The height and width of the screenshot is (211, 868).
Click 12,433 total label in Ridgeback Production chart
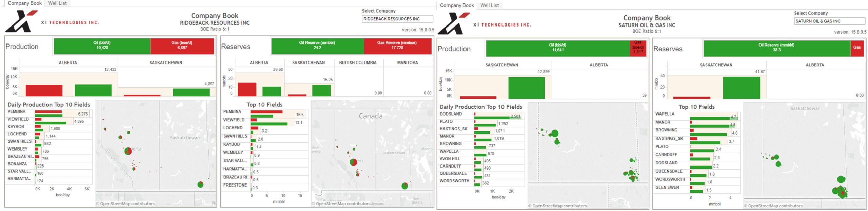pos(110,70)
